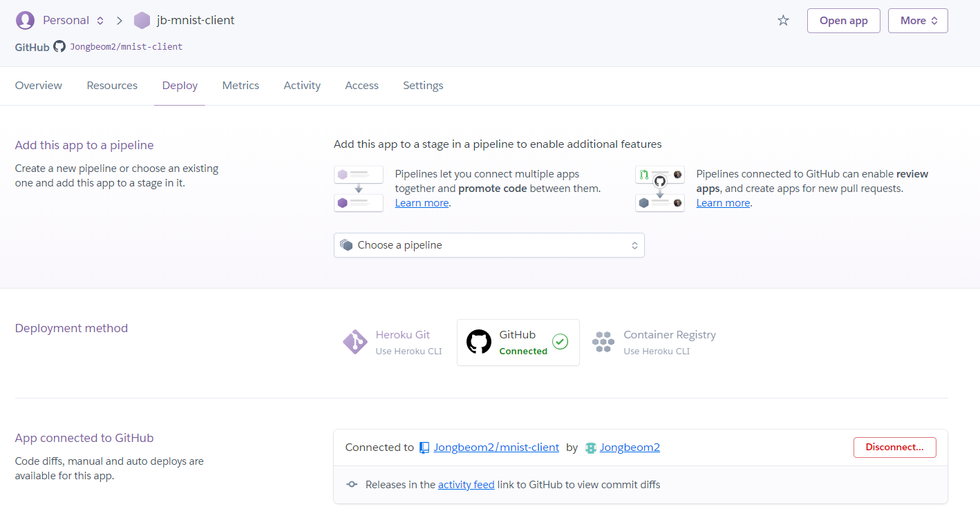980x529 pixels.
Task: Expand the Choose a pipeline dropdown
Action: coord(489,245)
